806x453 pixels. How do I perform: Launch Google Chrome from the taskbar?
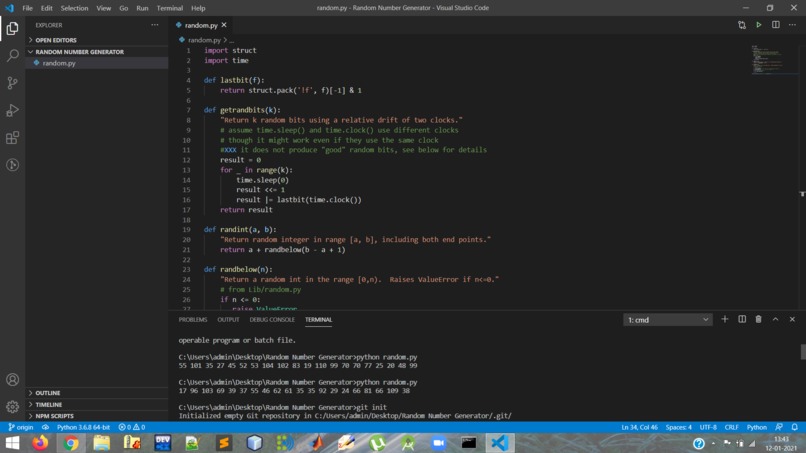click(71, 443)
